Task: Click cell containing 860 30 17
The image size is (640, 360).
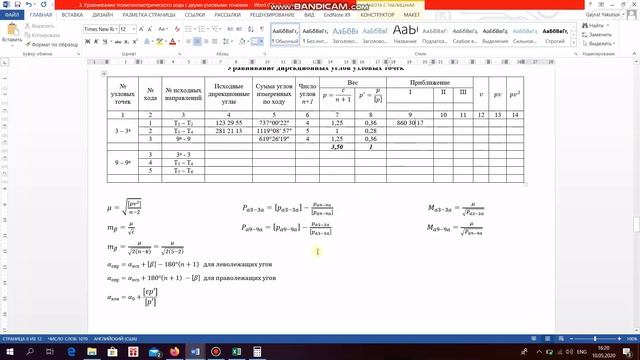Action: [x=410, y=123]
